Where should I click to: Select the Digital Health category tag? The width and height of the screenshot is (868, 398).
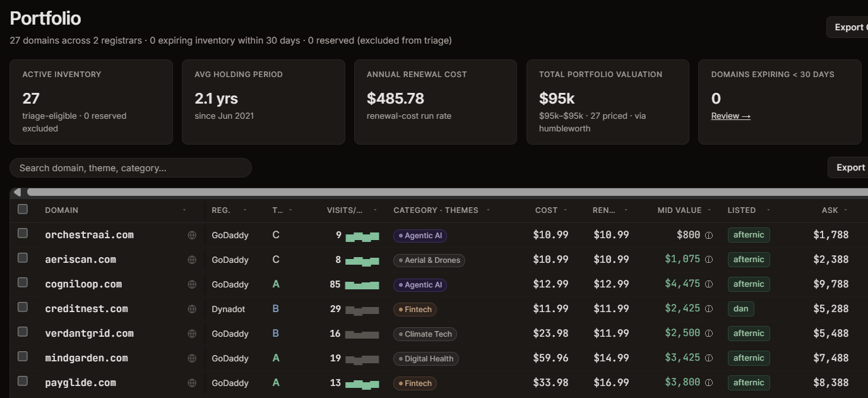[x=426, y=359]
